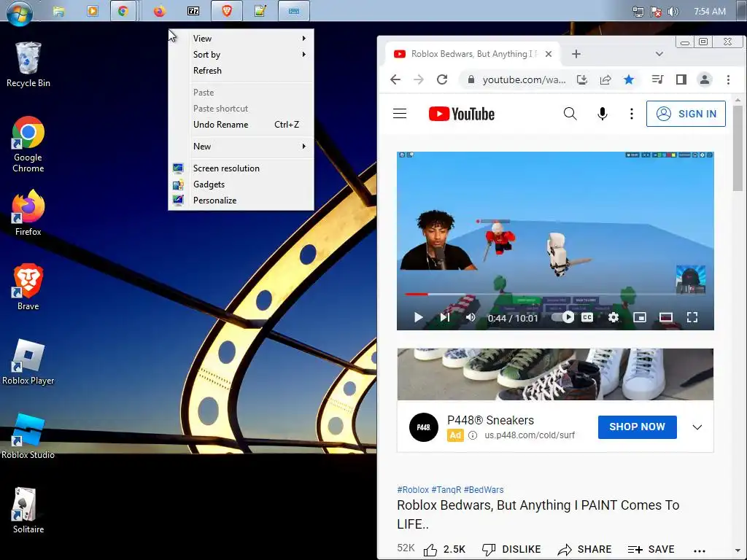This screenshot has height=560, width=747.
Task: Select the Brave desktop shortcut
Action: 28,287
